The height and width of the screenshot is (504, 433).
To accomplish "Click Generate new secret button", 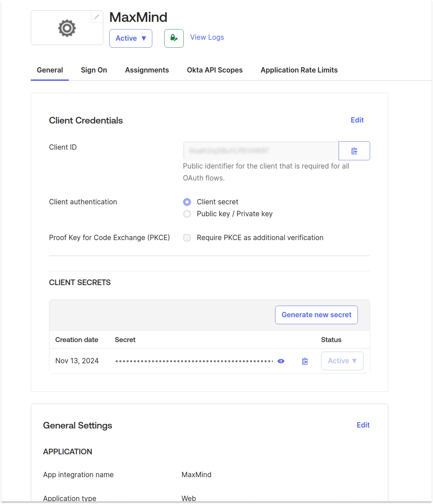I will (316, 315).
